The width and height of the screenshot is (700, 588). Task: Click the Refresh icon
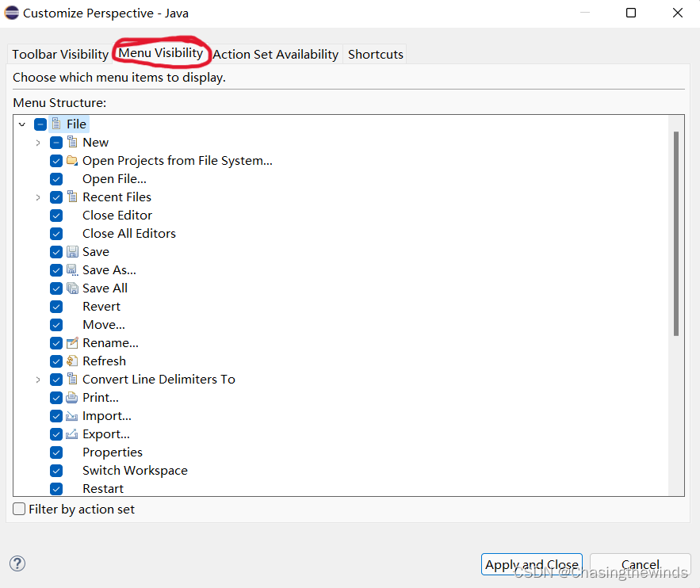(x=72, y=361)
